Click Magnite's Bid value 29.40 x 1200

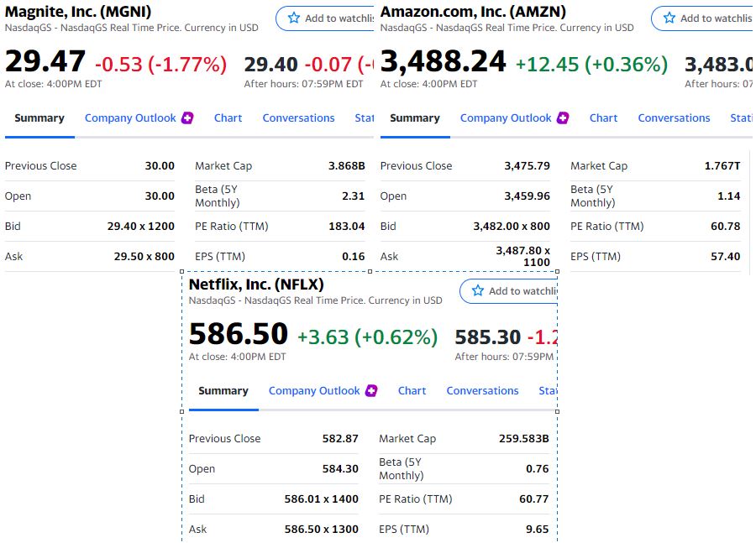coord(141,226)
